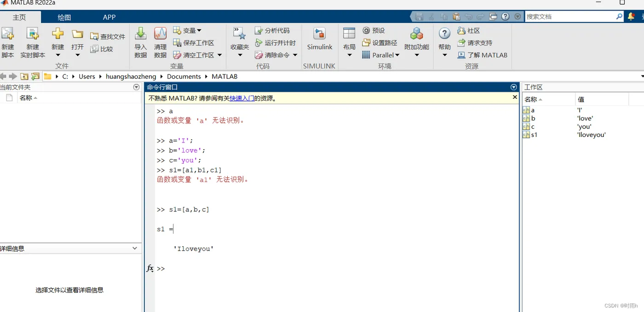Launch Simulink
Image resolution: width=644 pixels, height=312 pixels.
[320, 39]
